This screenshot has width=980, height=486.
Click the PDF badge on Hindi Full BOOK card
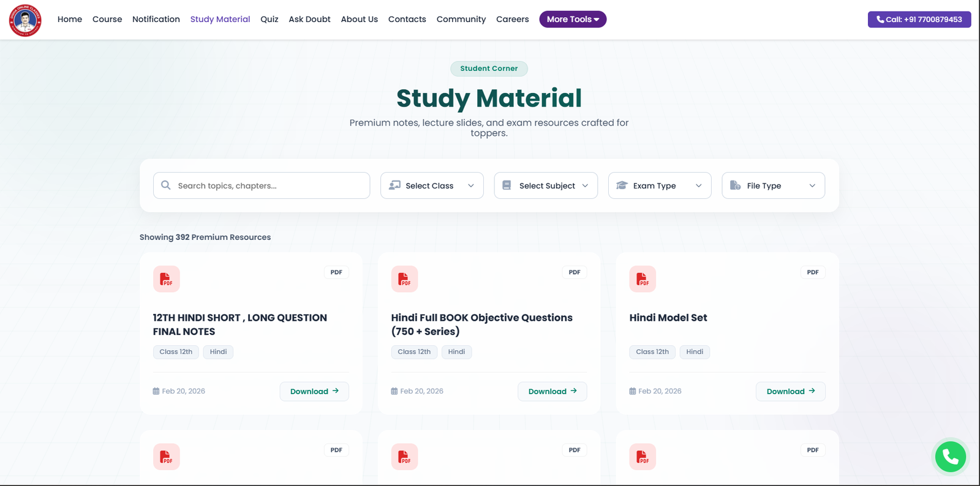click(575, 272)
